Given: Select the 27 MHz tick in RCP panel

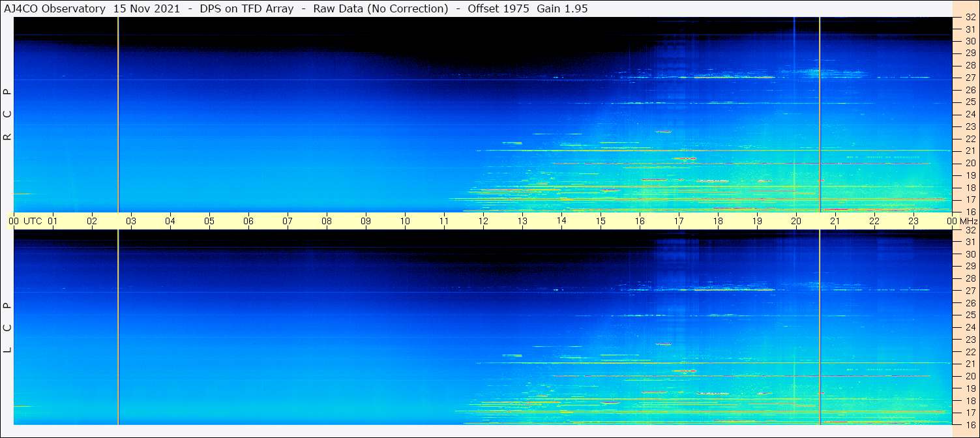Looking at the screenshot, I should [x=970, y=78].
